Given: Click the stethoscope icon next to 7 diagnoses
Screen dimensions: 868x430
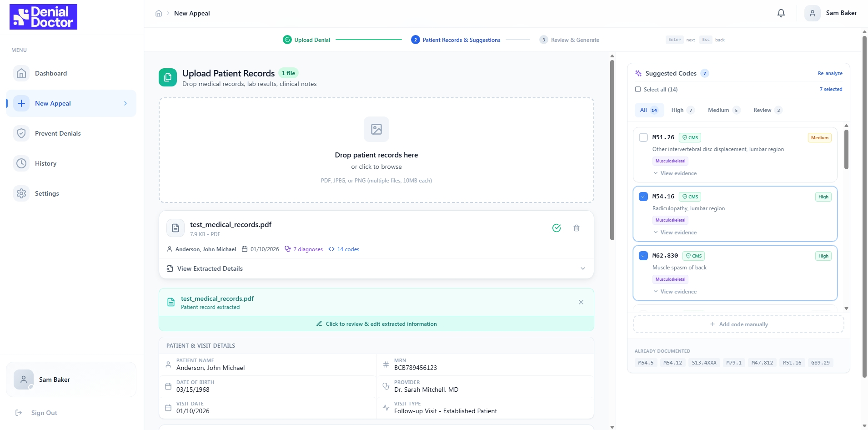Looking at the screenshot, I should coord(288,249).
